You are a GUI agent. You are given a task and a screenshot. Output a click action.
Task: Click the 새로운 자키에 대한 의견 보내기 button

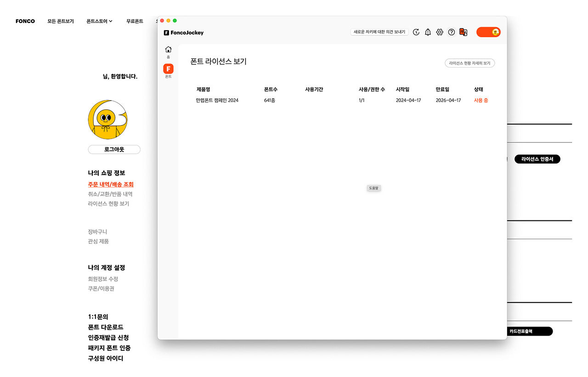(x=379, y=32)
